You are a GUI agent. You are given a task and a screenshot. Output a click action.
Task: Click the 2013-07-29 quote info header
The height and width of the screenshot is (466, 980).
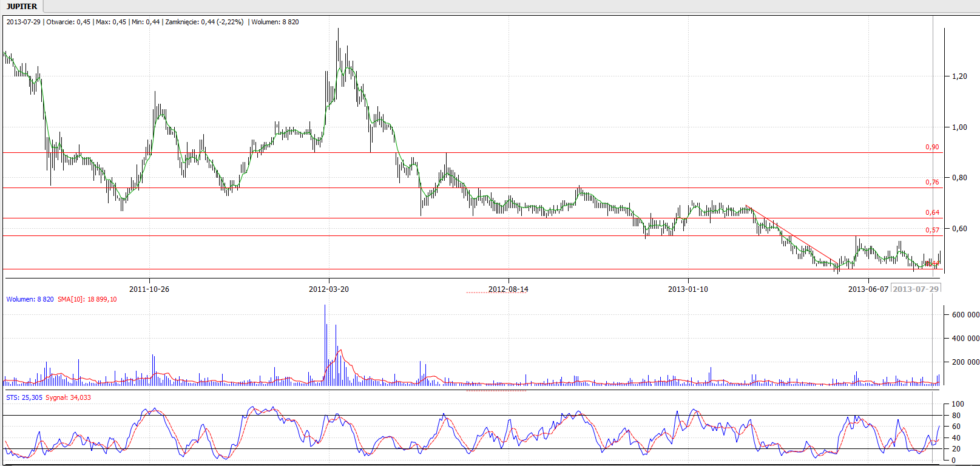point(152,22)
